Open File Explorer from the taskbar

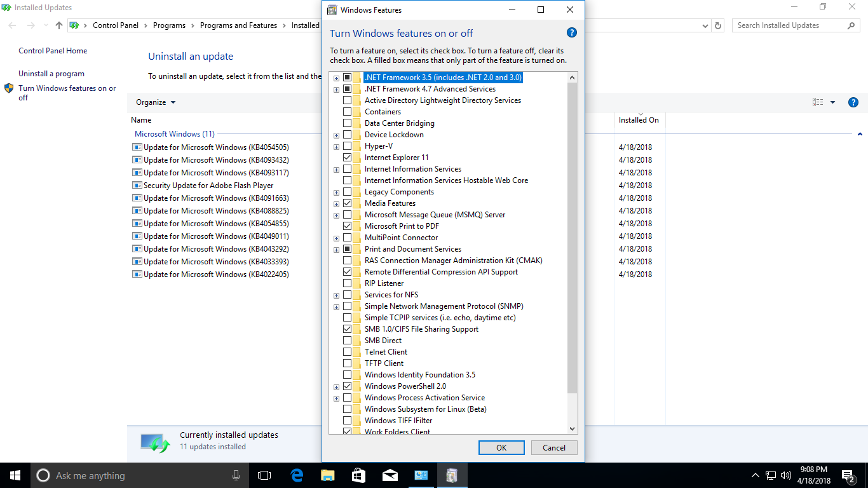tap(327, 475)
